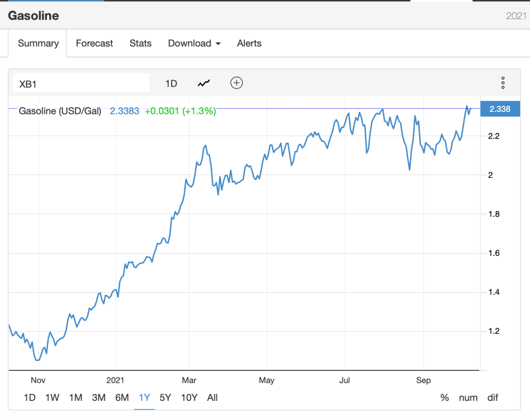
Task: Select the 5Y time range
Action: point(165,398)
